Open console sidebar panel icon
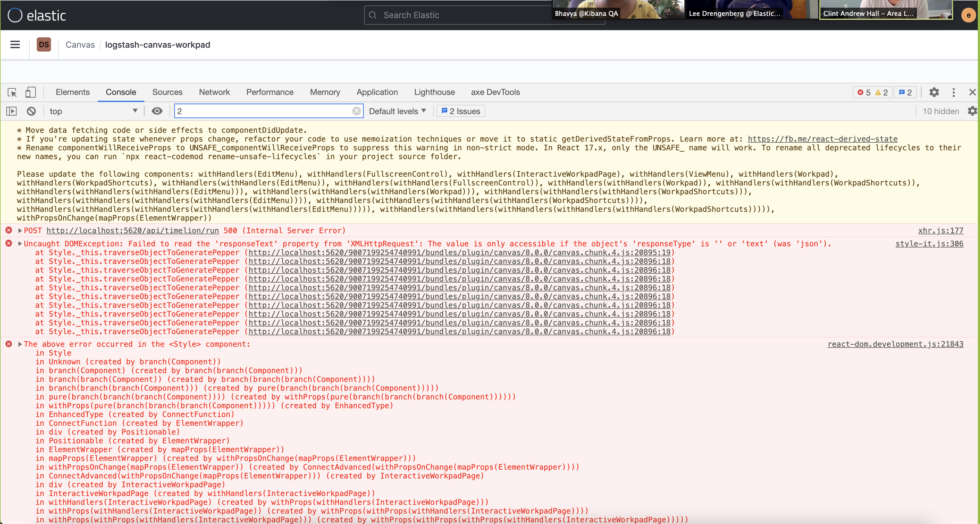980x524 pixels. (x=12, y=111)
